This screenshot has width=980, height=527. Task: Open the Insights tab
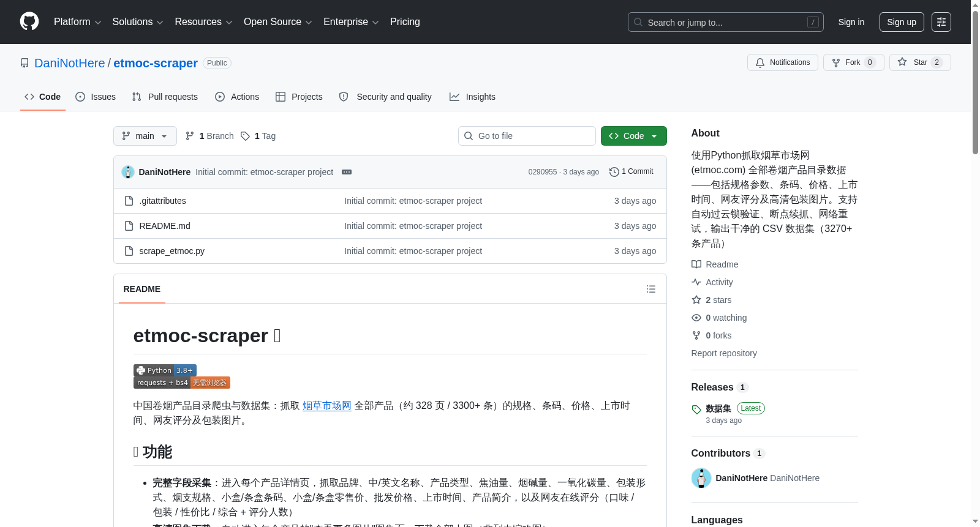point(472,97)
